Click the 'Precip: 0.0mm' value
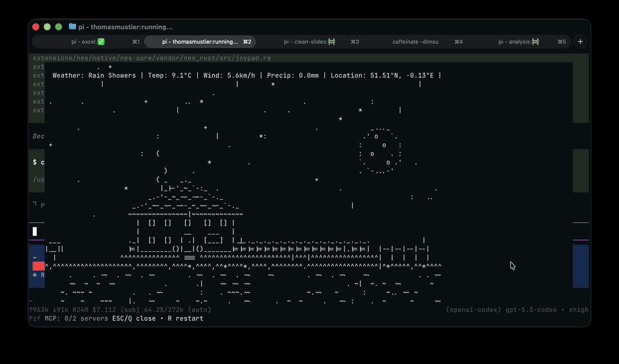Image resolution: width=619 pixels, height=364 pixels. (293, 75)
